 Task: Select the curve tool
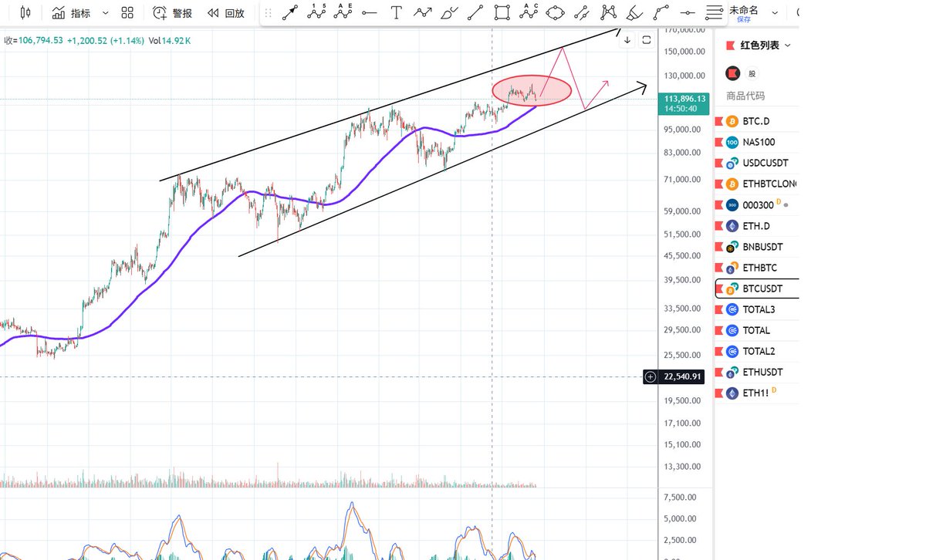pyautogui.click(x=661, y=12)
